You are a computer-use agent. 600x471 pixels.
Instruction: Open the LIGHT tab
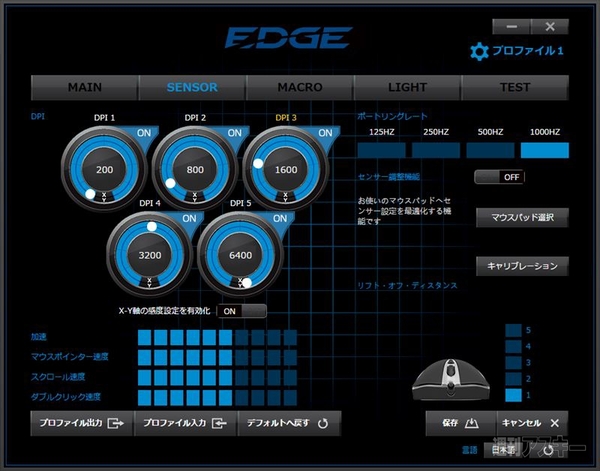tap(407, 87)
